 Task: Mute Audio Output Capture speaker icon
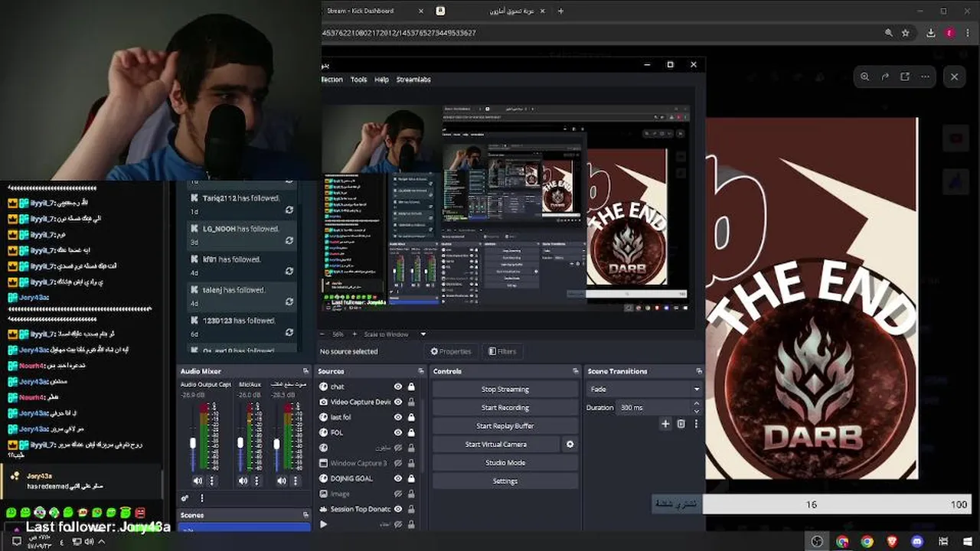(x=198, y=481)
